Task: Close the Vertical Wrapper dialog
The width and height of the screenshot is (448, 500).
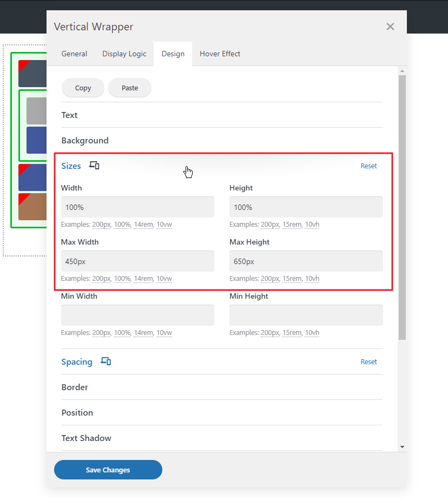Action: coord(390,27)
